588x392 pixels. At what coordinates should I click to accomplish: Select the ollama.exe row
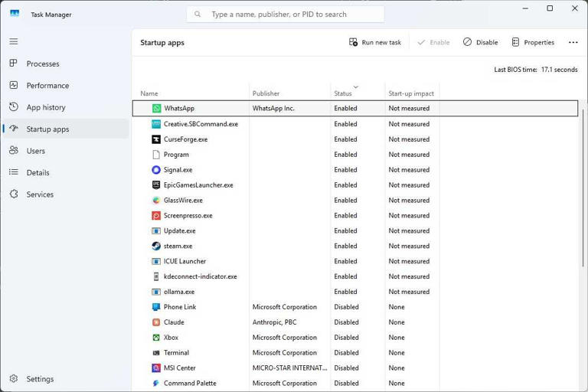(x=355, y=292)
